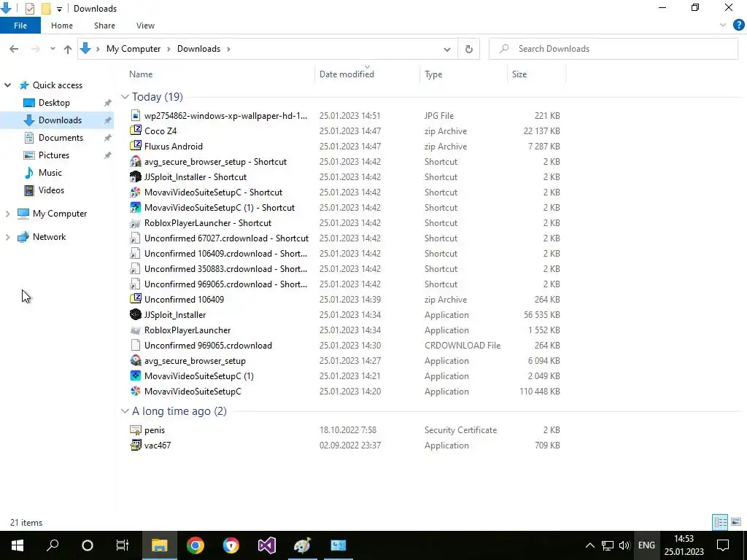The width and height of the screenshot is (747, 560).
Task: Open the address bar history dropdown
Action: (447, 49)
